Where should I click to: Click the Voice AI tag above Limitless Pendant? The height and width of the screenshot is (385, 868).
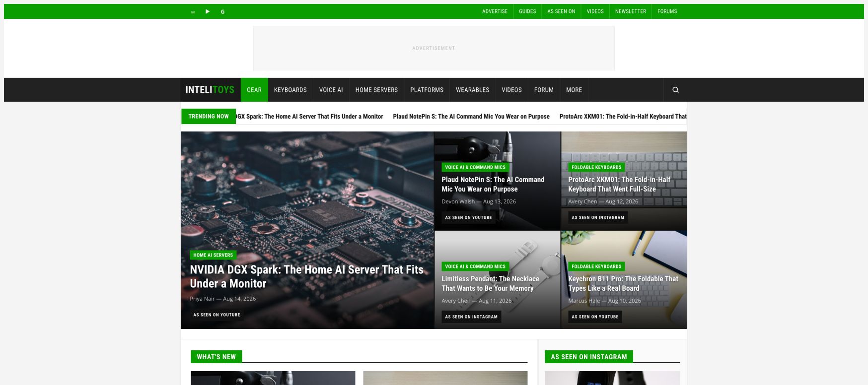pos(475,266)
